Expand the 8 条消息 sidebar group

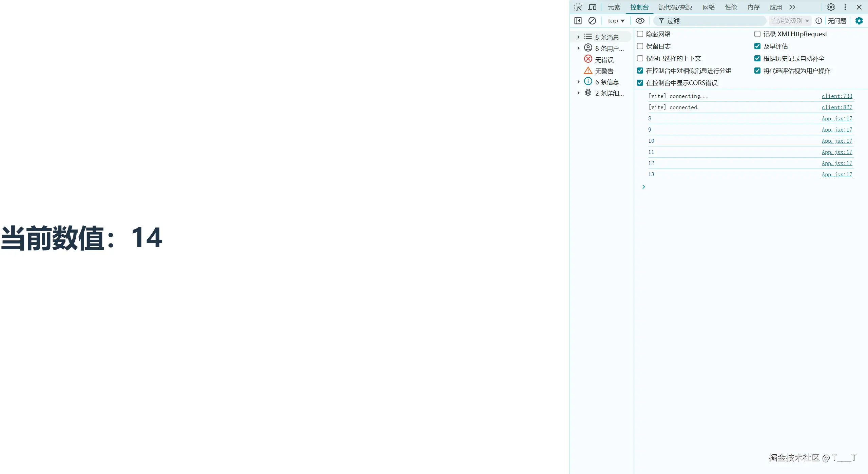pos(579,37)
